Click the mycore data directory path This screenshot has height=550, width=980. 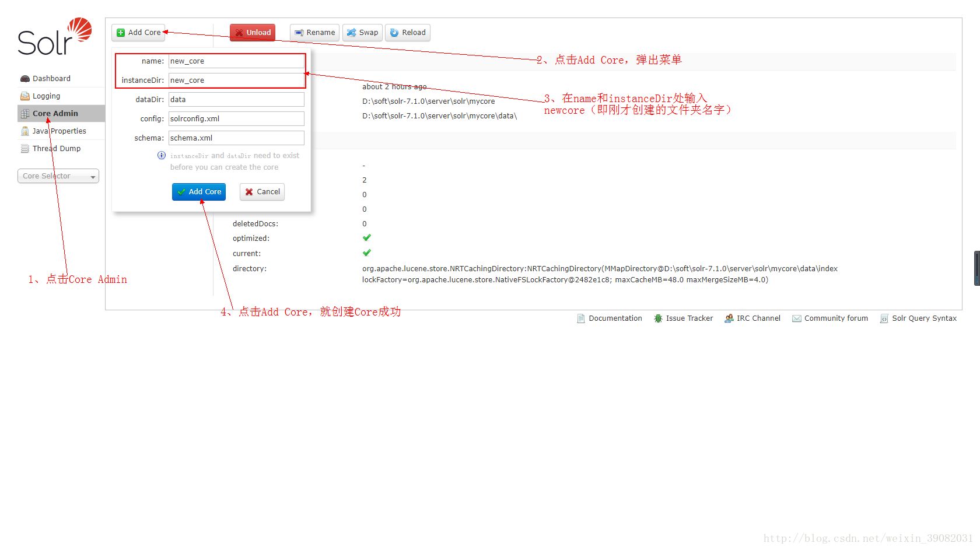(x=439, y=116)
